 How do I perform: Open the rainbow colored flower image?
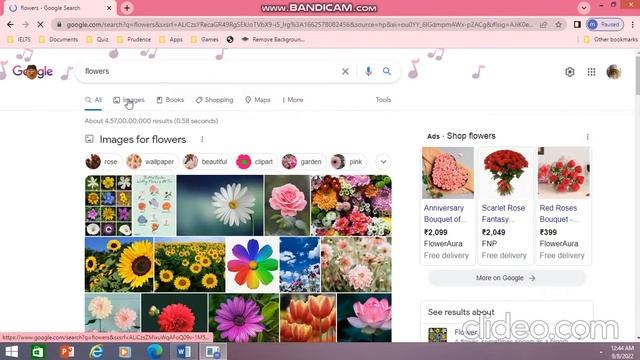252,264
